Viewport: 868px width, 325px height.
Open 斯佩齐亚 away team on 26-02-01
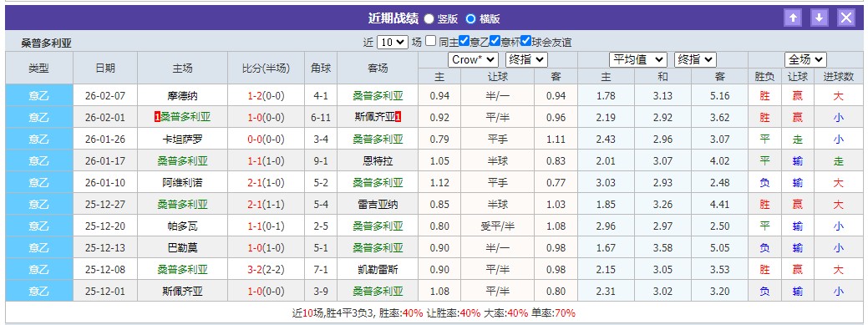pyautogui.click(x=374, y=117)
